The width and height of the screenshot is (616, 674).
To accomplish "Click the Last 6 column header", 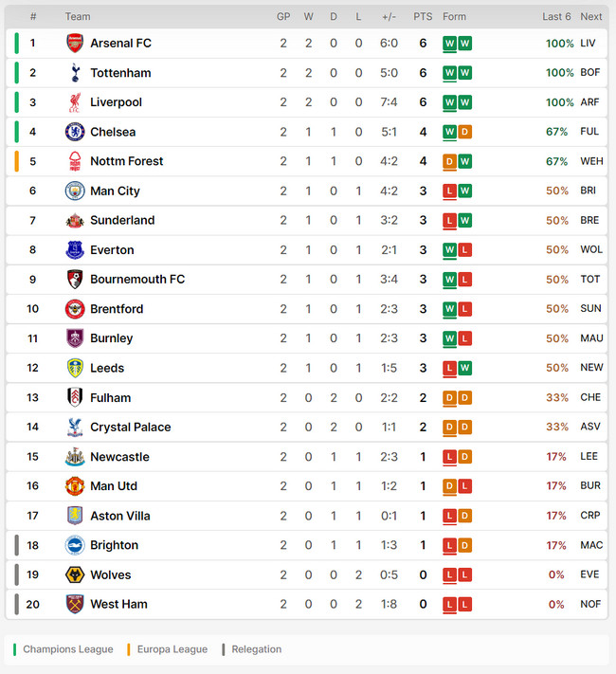I will [x=556, y=17].
